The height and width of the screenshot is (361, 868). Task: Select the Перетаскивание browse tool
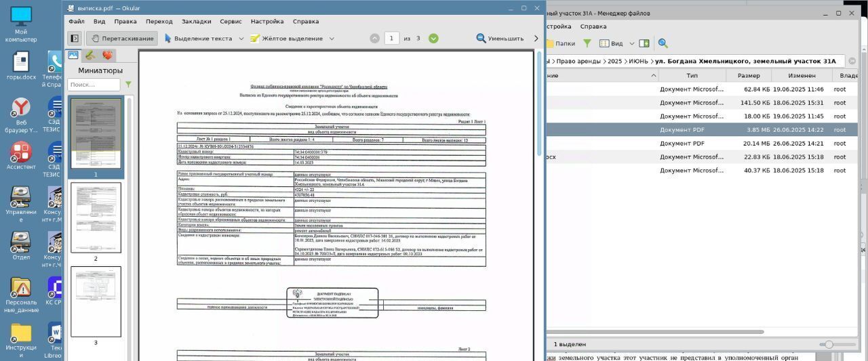tap(122, 39)
